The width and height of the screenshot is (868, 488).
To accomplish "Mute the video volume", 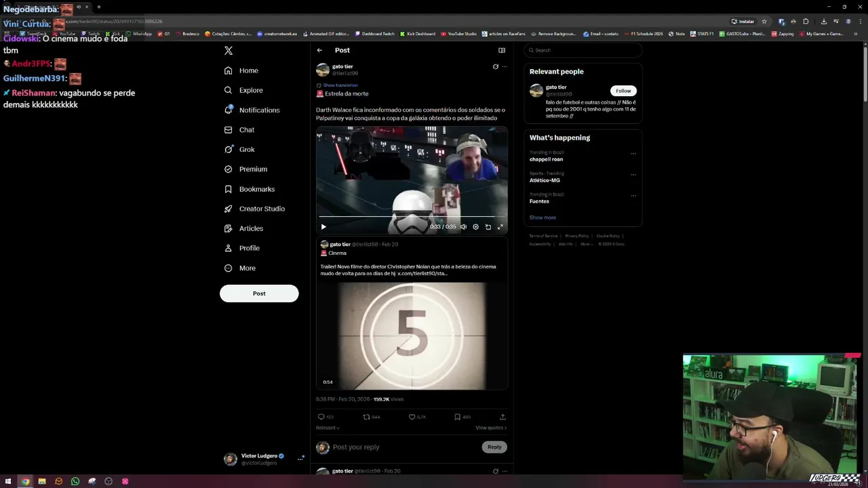I will (x=463, y=227).
